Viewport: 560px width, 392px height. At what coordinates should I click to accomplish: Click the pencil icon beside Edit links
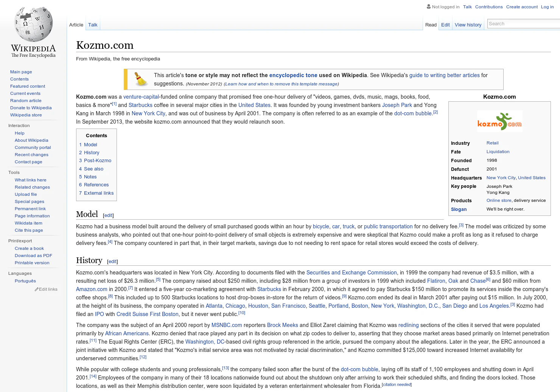(37, 289)
